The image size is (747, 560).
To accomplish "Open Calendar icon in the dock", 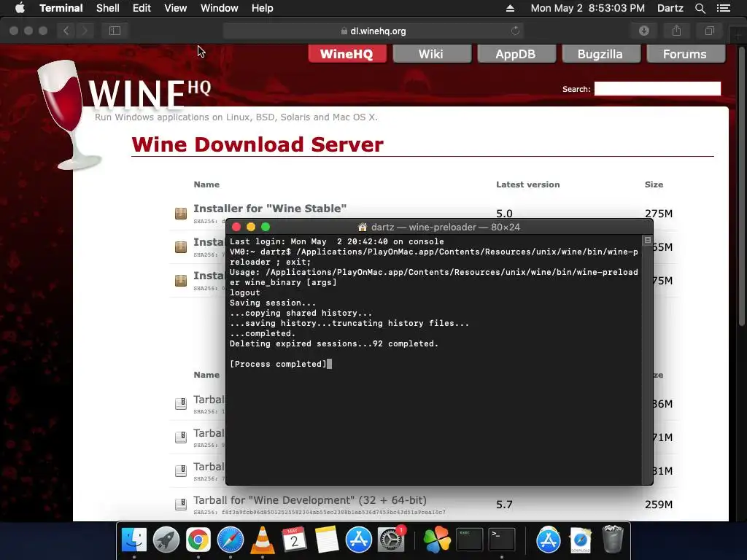I will pyautogui.click(x=295, y=540).
